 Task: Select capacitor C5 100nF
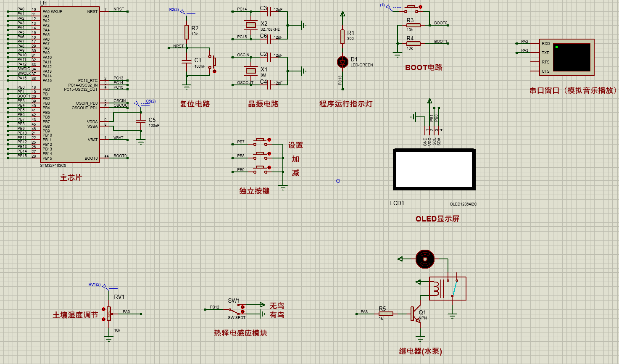tap(141, 121)
